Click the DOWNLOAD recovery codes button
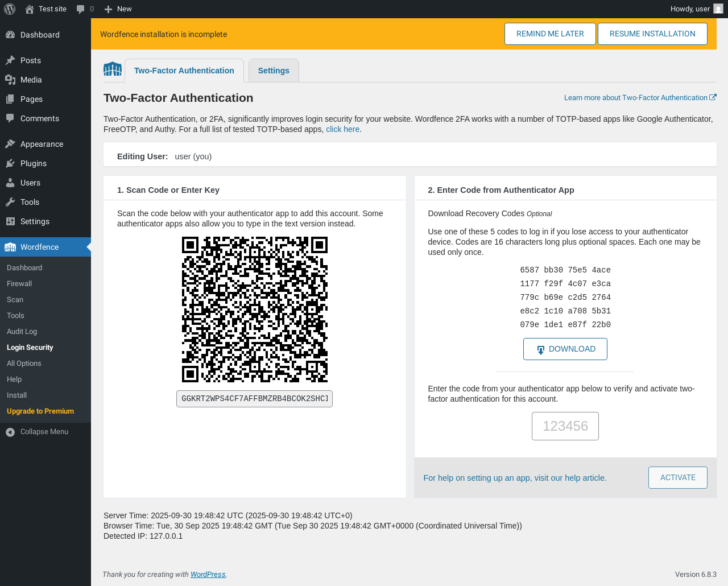This screenshot has height=586, width=728. tap(565, 349)
